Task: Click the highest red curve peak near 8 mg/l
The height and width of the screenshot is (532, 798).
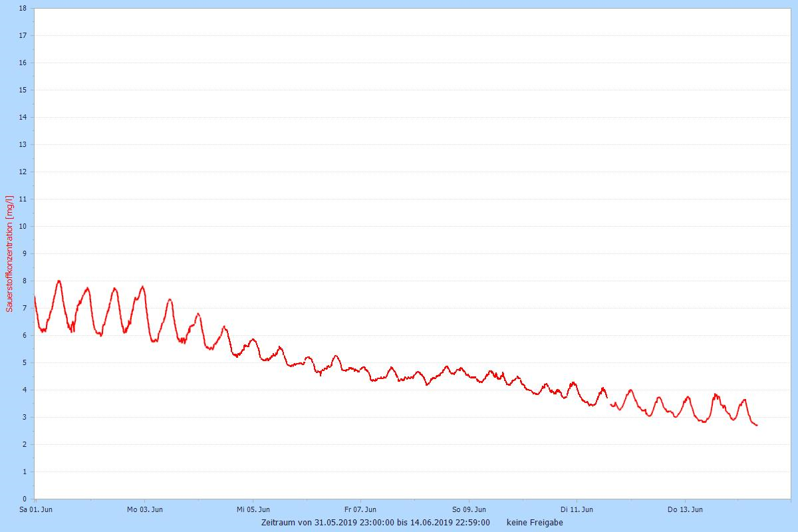Action: (59, 281)
